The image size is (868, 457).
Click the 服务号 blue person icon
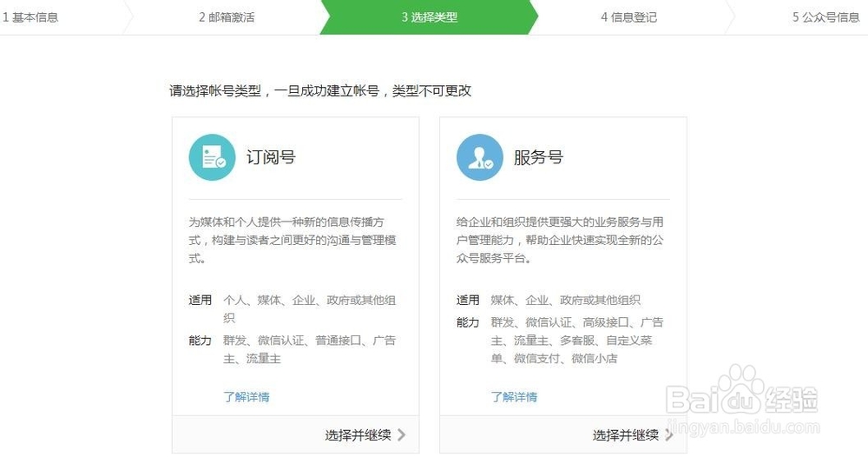click(x=479, y=156)
